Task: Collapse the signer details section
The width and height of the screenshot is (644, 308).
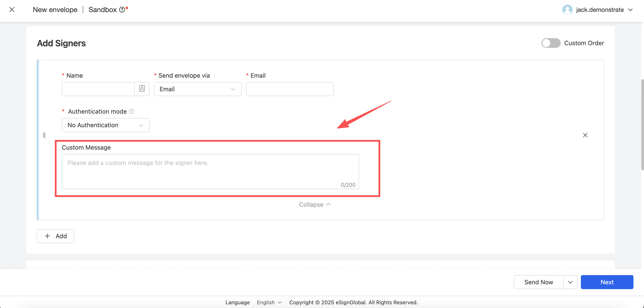Action: [315, 204]
